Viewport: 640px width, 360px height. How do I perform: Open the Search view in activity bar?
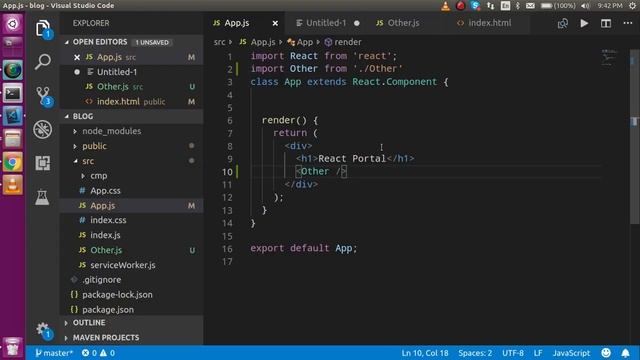(x=42, y=62)
